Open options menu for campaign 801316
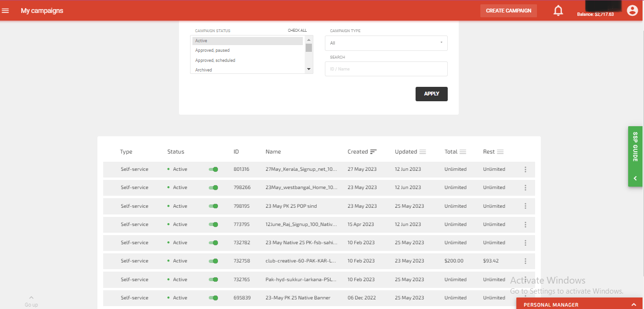The image size is (644, 309). tap(525, 169)
